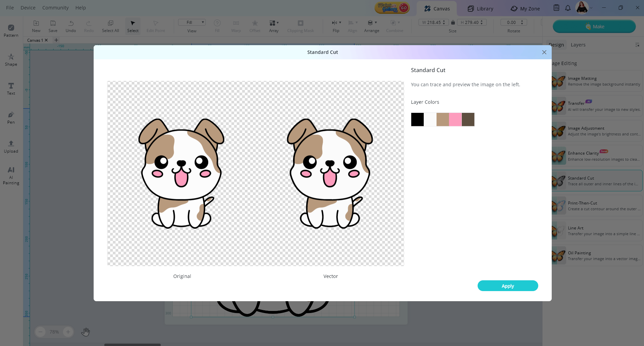Viewport: 644px width, 346px height.
Task: Choose the Pen drawing tool
Action: (11, 117)
